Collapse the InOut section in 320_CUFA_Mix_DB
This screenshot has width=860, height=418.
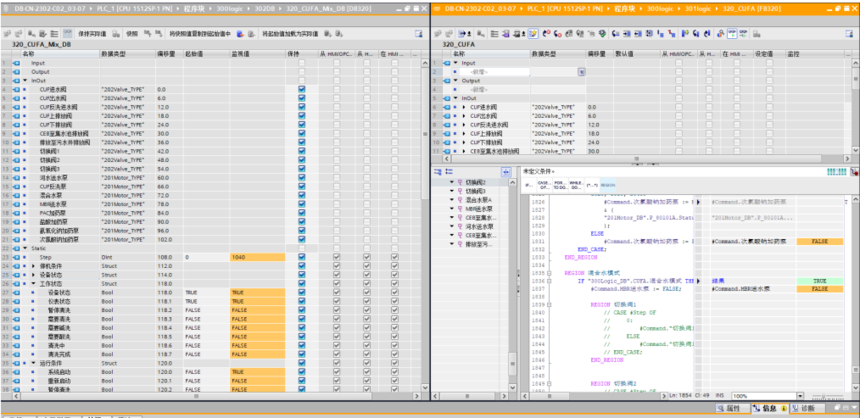click(25, 80)
